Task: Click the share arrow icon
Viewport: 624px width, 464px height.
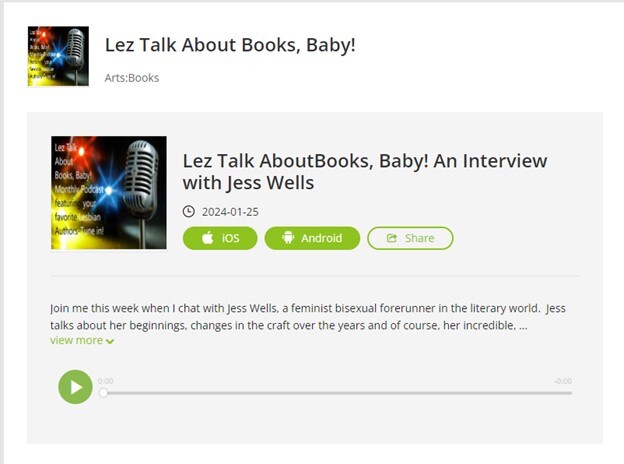Action: tap(392, 238)
